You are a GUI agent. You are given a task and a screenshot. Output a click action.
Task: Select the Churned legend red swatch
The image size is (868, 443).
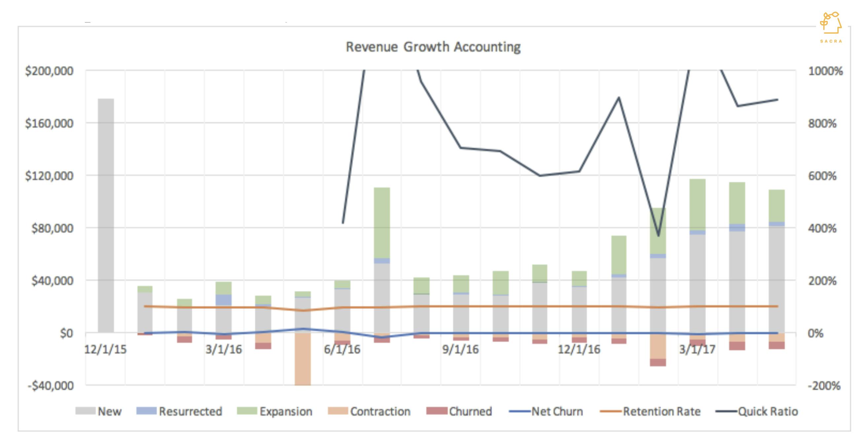point(436,411)
